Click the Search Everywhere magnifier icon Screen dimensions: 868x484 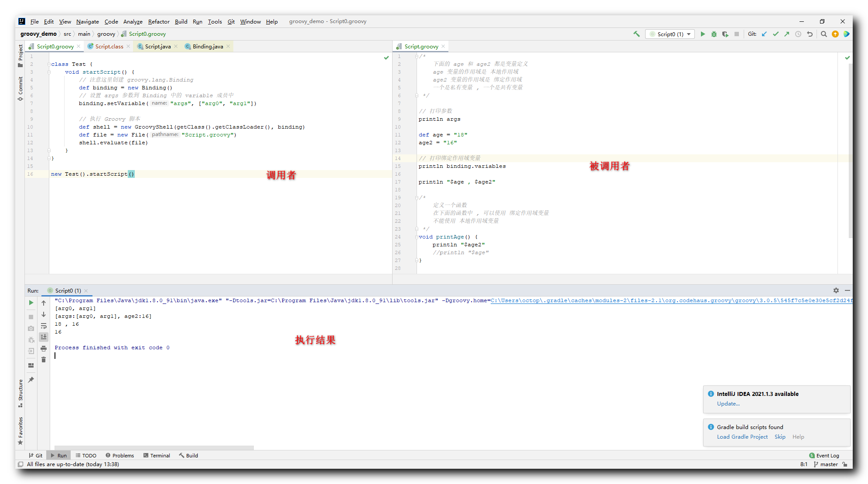click(x=824, y=34)
